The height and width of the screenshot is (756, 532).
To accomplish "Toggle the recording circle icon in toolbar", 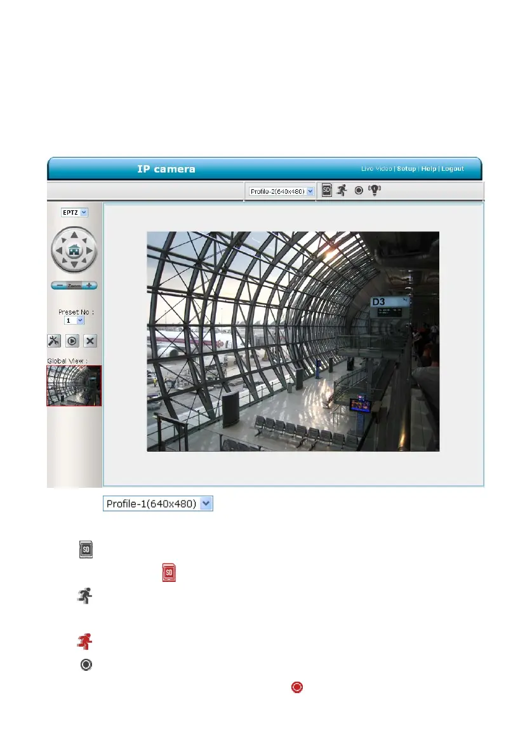I will [359, 191].
